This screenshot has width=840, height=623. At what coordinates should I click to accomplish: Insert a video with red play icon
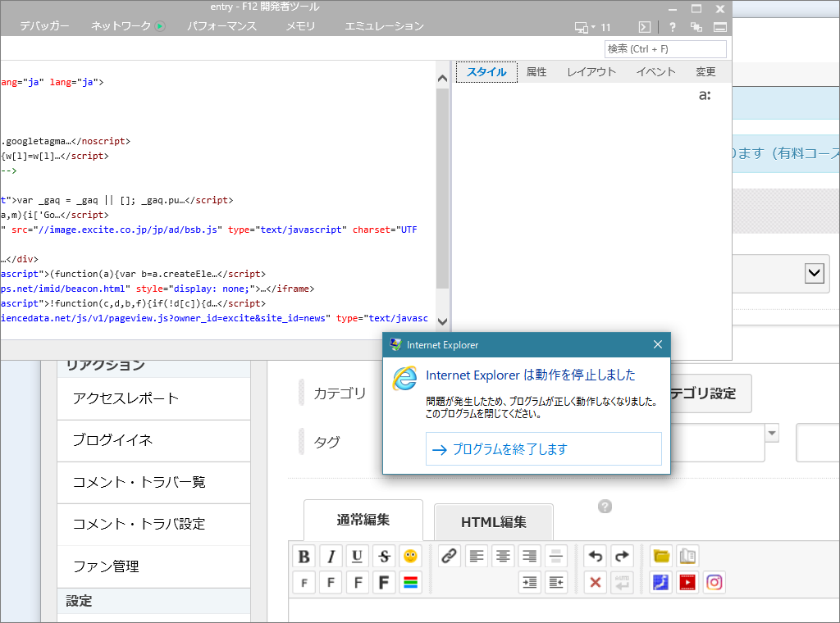point(687,583)
